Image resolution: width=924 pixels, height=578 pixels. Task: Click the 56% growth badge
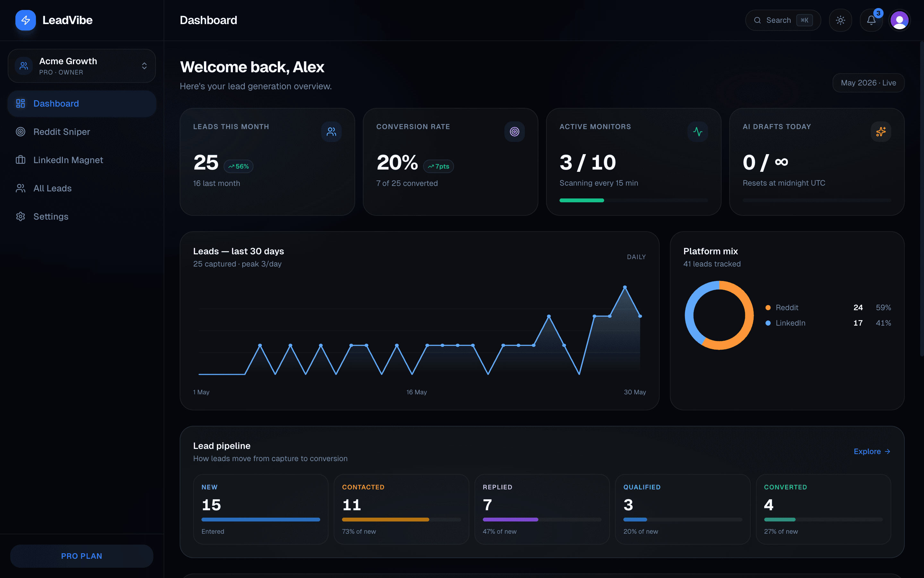(x=239, y=166)
